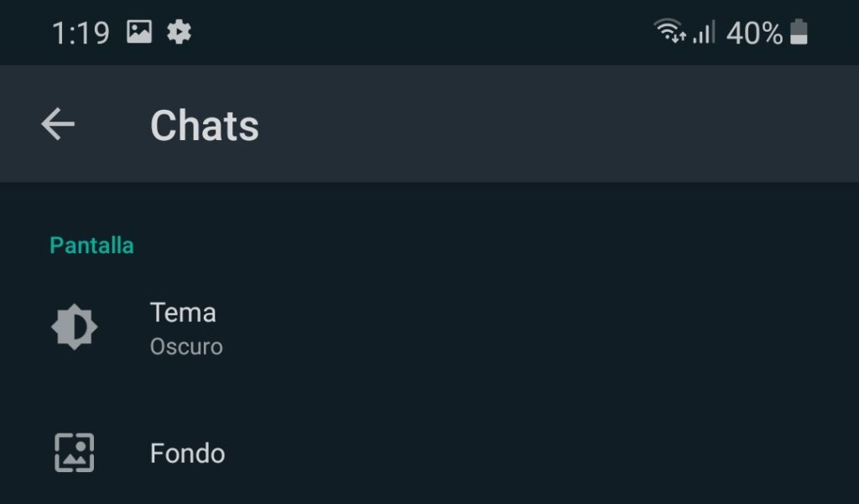Tap the 1:19 clock in status bar

[x=81, y=33]
